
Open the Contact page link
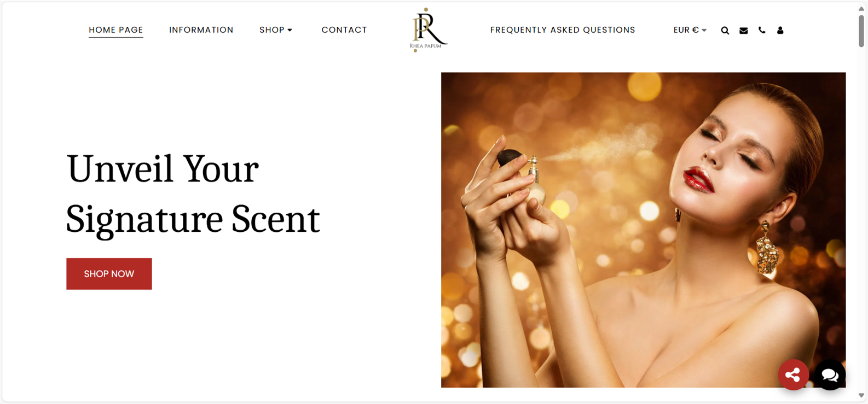click(344, 30)
